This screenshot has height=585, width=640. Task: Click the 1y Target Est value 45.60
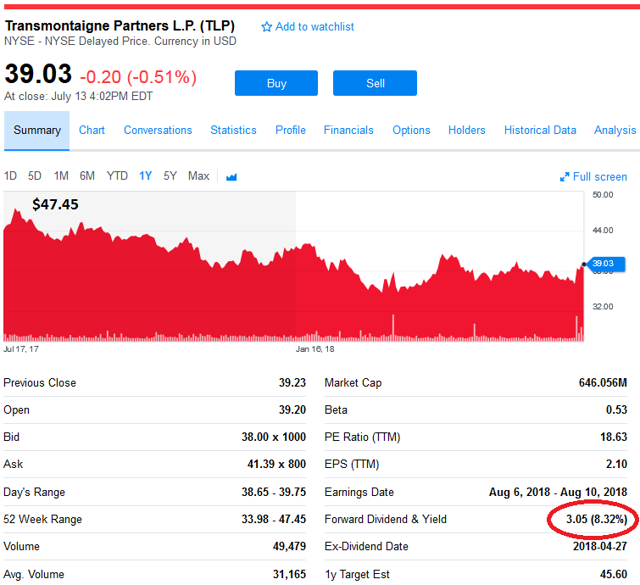(613, 574)
